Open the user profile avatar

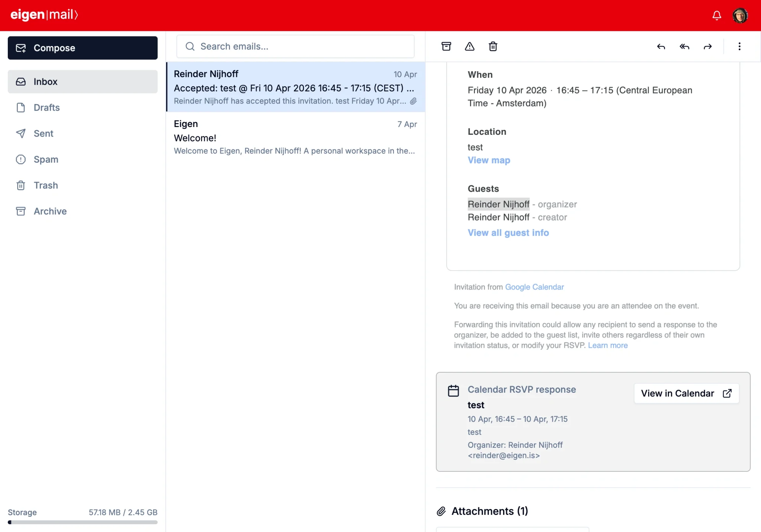740,15
